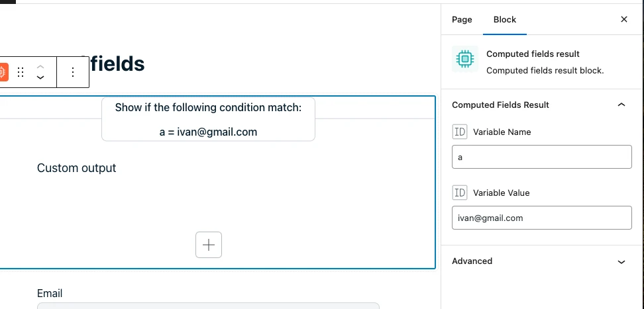Expand the Advanced section
644x309 pixels.
(x=621, y=261)
